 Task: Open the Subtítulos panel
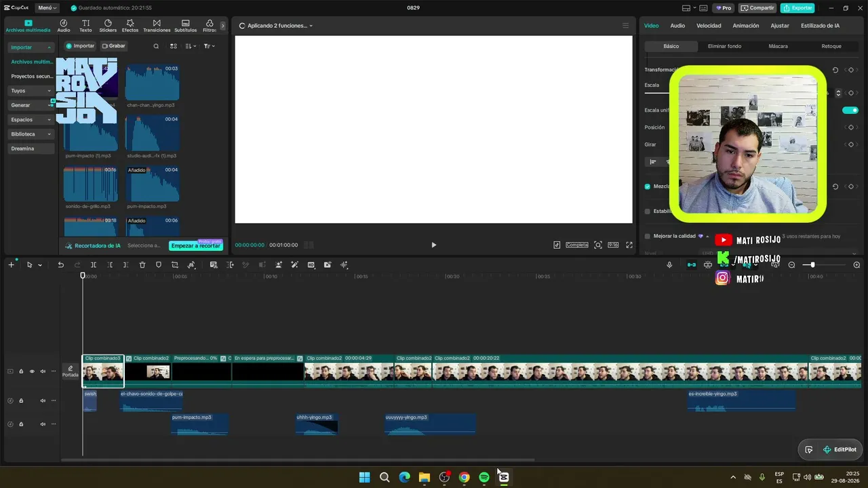[186, 26]
